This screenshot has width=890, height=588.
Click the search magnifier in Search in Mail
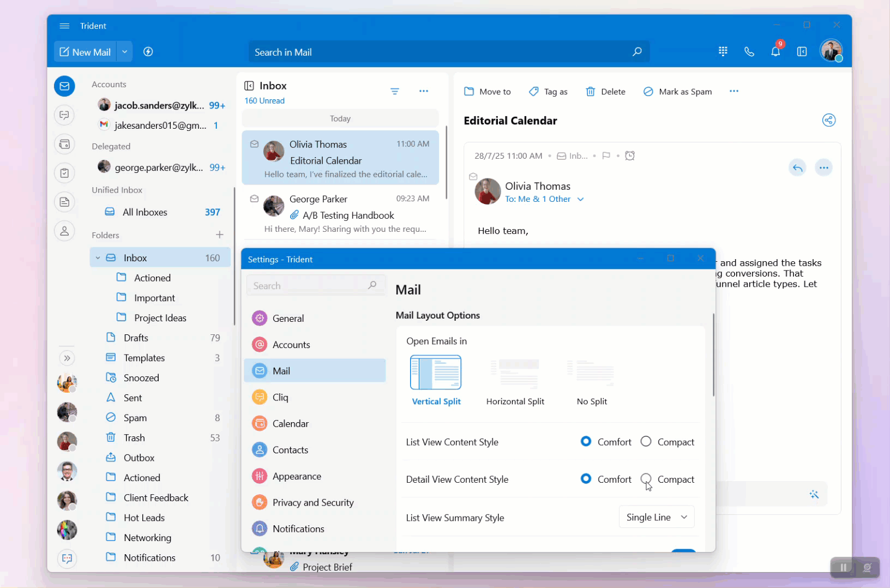[x=636, y=52]
